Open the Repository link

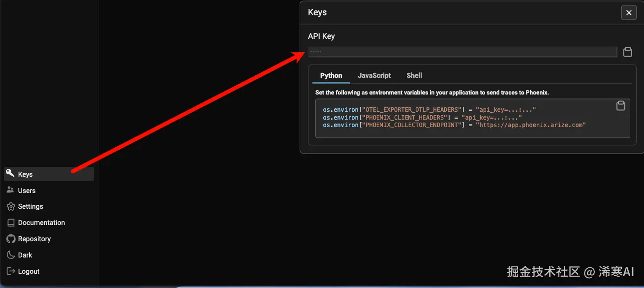(49, 239)
